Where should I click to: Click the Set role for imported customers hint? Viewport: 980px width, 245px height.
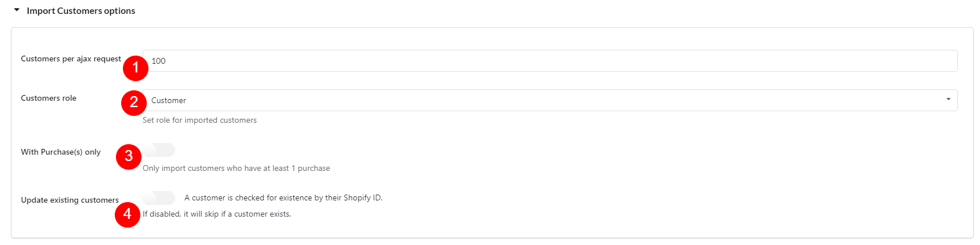(x=199, y=120)
